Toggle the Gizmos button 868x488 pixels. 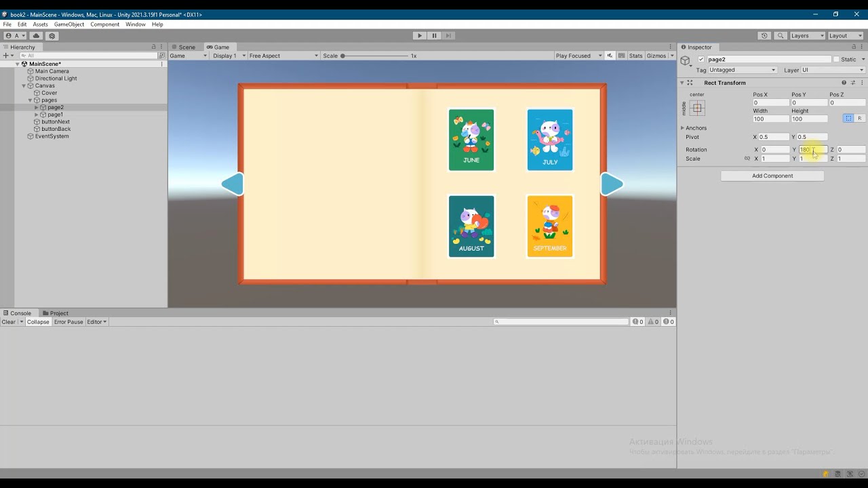click(656, 56)
